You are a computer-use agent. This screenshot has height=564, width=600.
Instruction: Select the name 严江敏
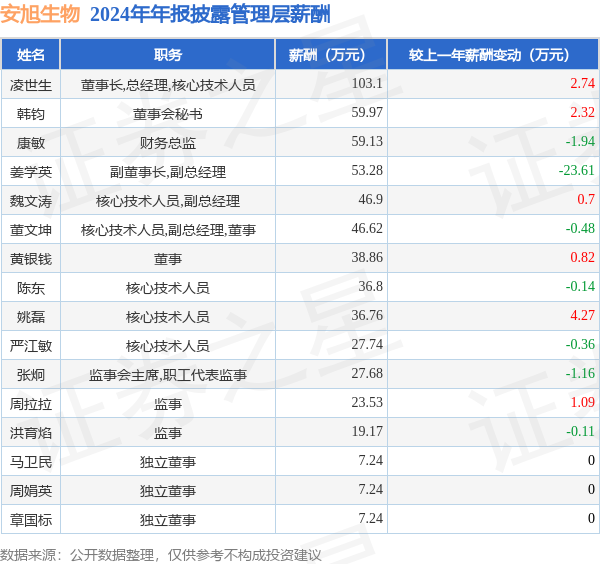coord(31,346)
